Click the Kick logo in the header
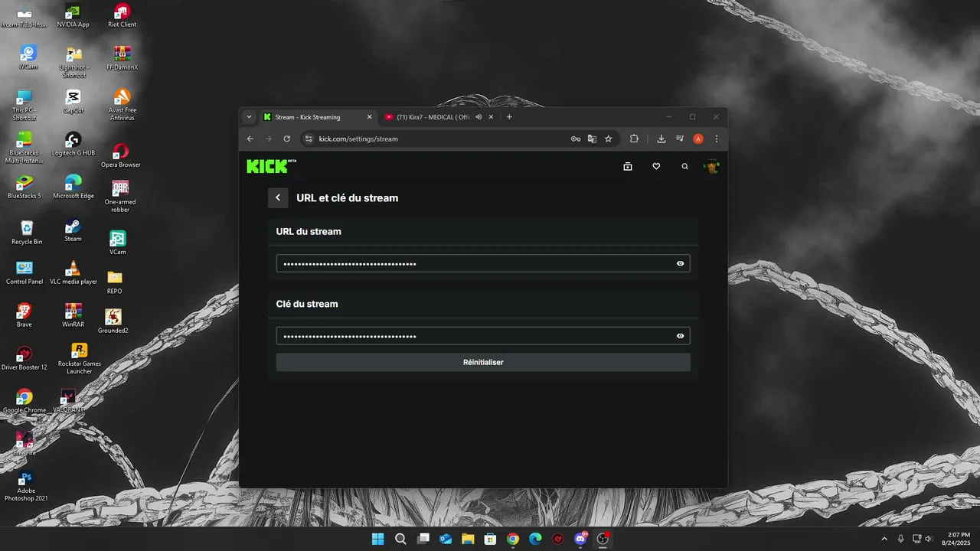Image resolution: width=980 pixels, height=551 pixels. click(271, 166)
